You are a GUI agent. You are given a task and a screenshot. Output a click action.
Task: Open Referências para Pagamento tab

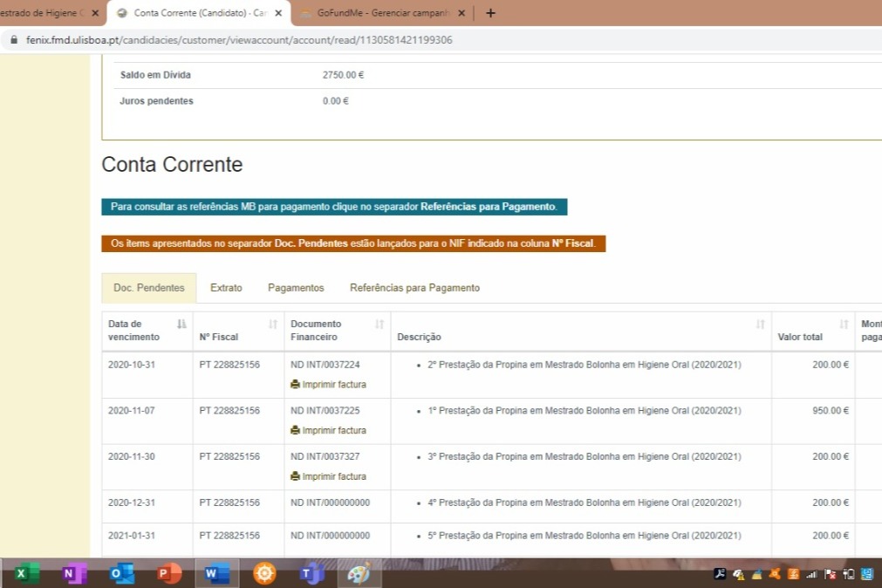[x=414, y=288]
